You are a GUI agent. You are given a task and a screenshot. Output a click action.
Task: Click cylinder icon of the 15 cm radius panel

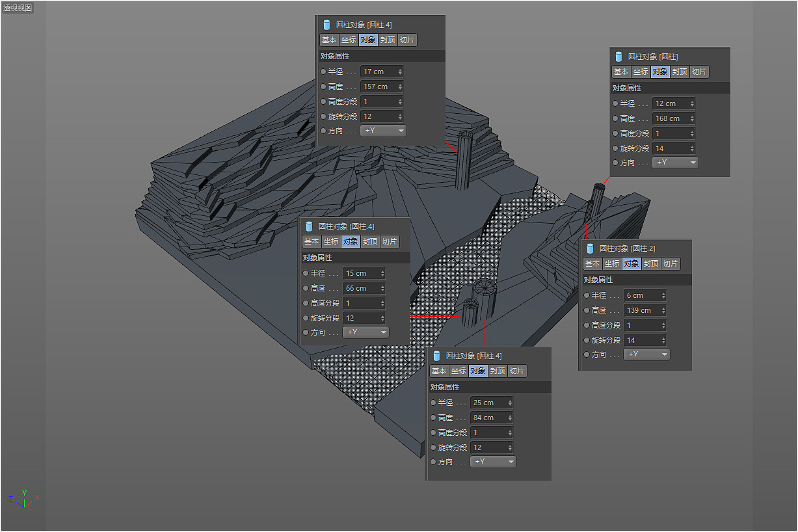click(x=309, y=226)
